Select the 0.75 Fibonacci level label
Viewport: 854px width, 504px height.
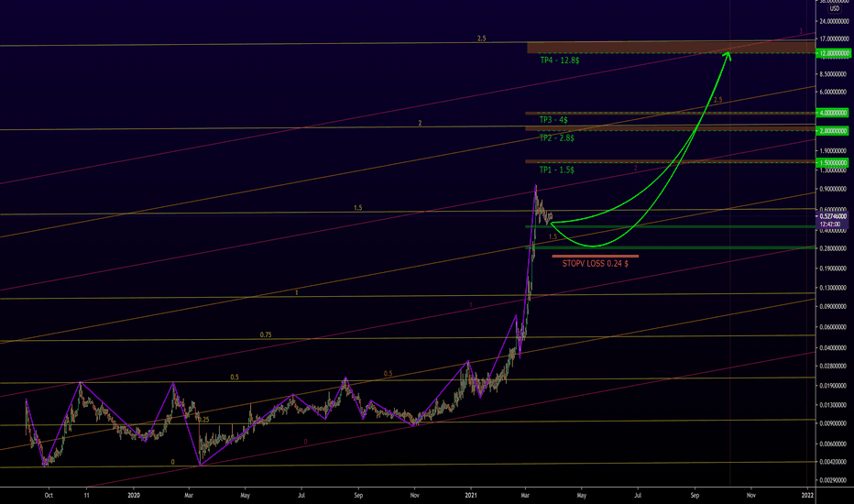(265, 335)
